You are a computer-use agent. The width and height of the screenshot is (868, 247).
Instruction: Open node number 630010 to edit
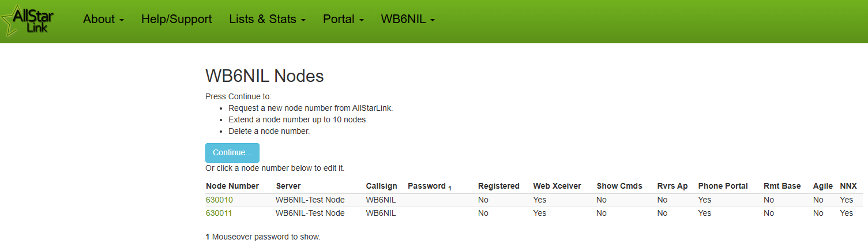click(x=219, y=200)
